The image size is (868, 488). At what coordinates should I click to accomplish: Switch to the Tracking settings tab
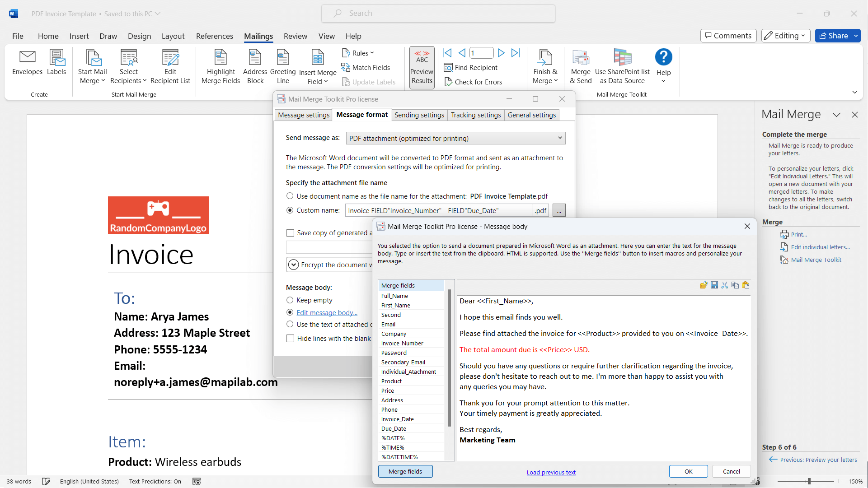[x=476, y=115]
